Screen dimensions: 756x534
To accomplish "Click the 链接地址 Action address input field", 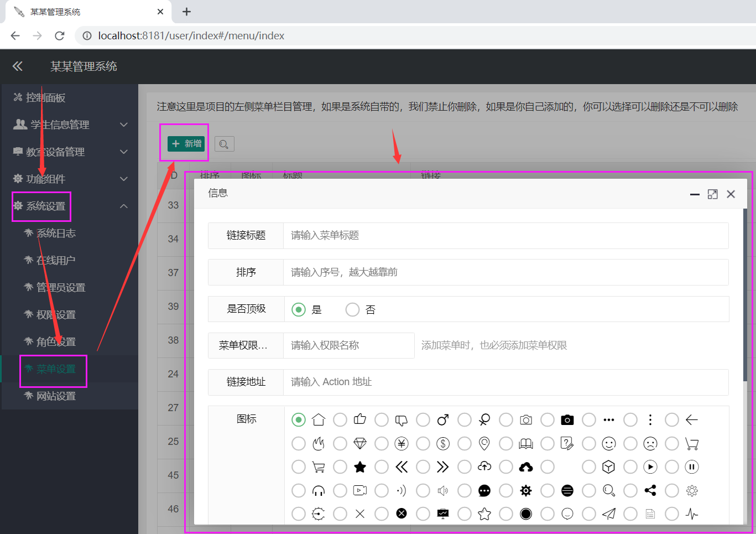I will 498,382.
